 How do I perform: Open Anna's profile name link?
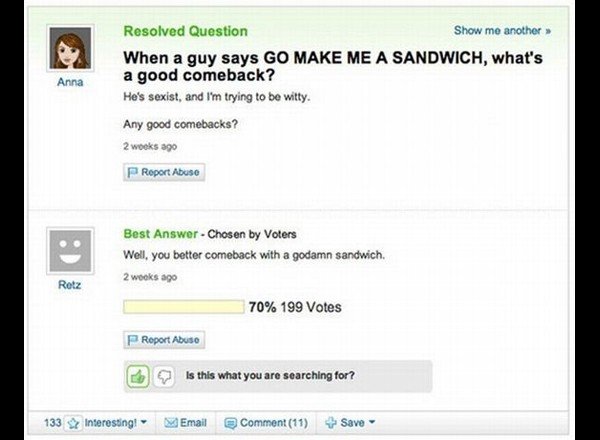point(70,82)
